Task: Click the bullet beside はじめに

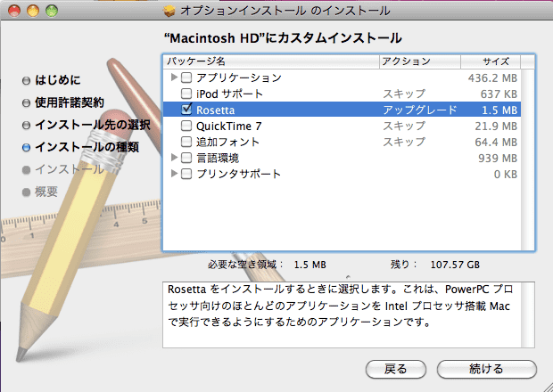Action: (26, 81)
